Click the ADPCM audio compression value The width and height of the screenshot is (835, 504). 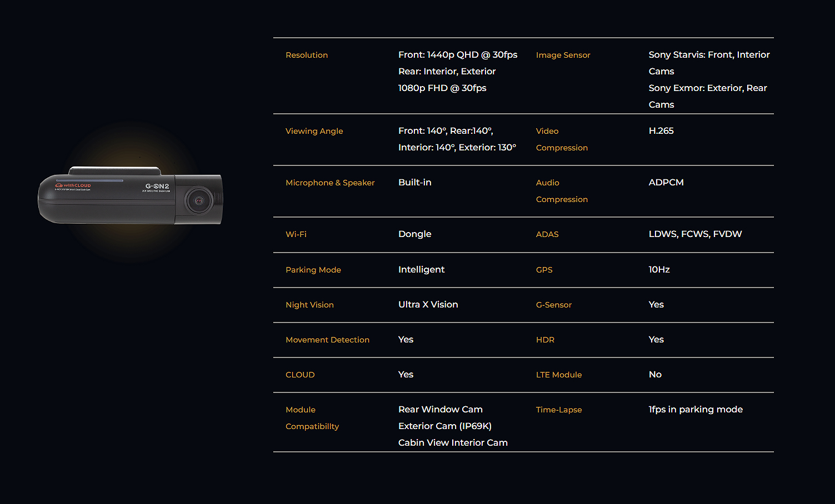[x=666, y=183]
